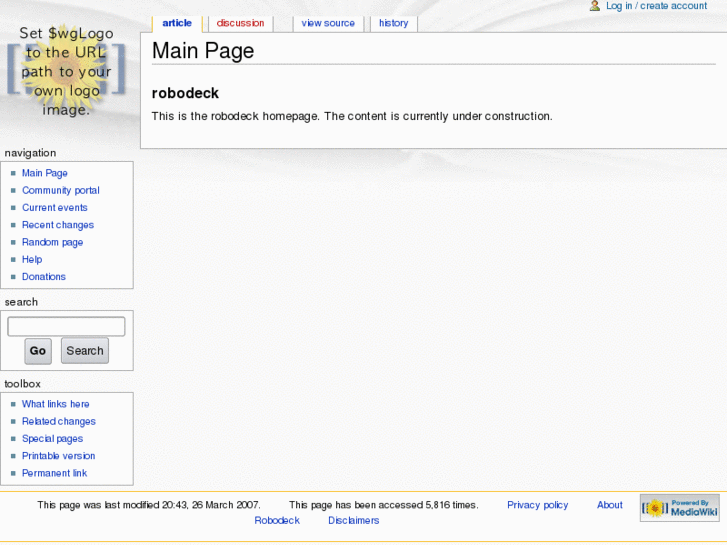Viewport: 727px width, 545px height.
Task: Click the 'under construction' homepage sentence
Action: (x=352, y=116)
